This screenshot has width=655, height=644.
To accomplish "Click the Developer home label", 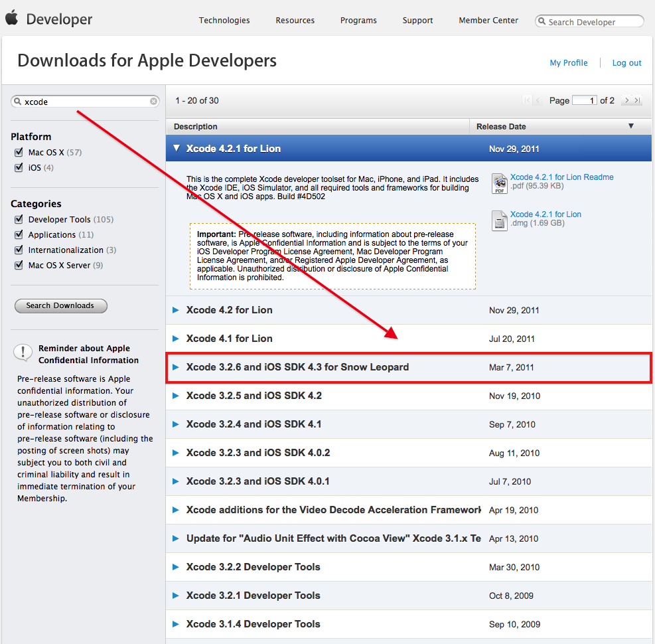I will click(x=59, y=19).
